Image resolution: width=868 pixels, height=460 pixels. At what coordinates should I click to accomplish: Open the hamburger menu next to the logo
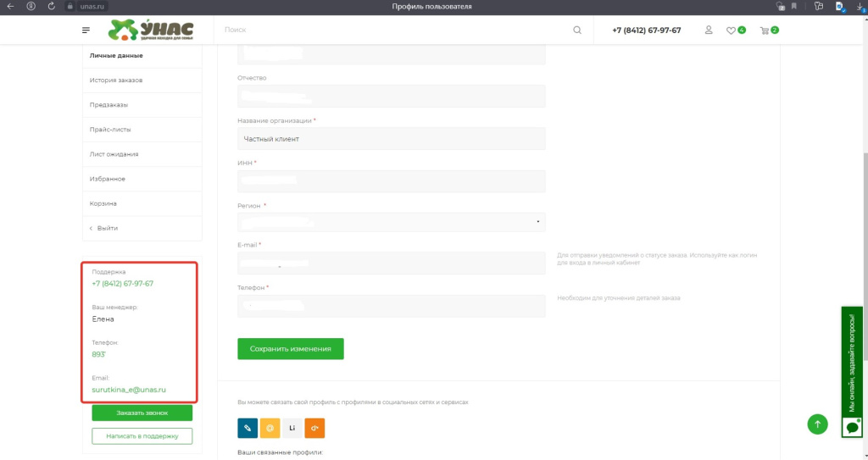pyautogui.click(x=86, y=30)
